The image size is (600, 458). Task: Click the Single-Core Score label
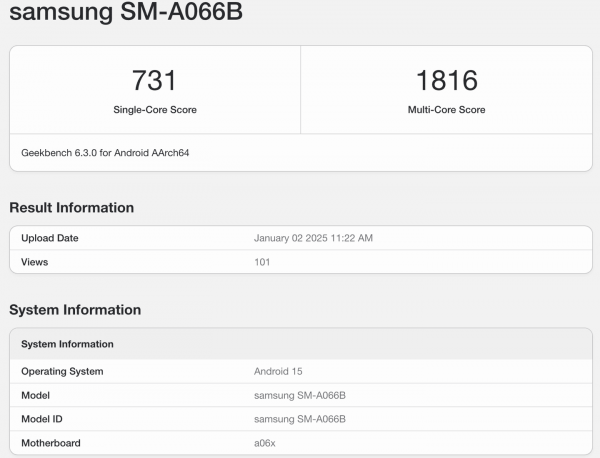coord(155,110)
